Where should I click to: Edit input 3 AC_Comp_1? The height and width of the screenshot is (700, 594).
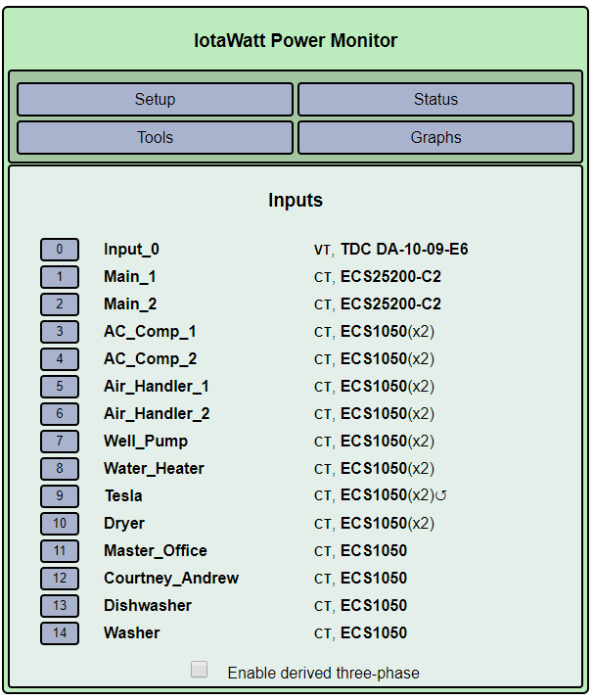tap(60, 332)
